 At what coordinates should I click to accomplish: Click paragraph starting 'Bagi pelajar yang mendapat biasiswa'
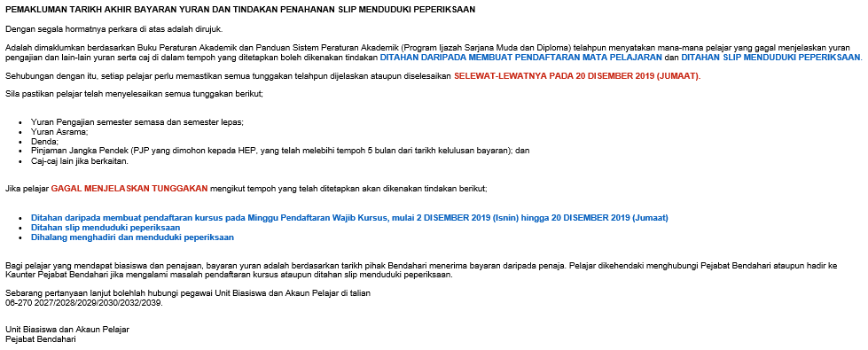(x=421, y=270)
